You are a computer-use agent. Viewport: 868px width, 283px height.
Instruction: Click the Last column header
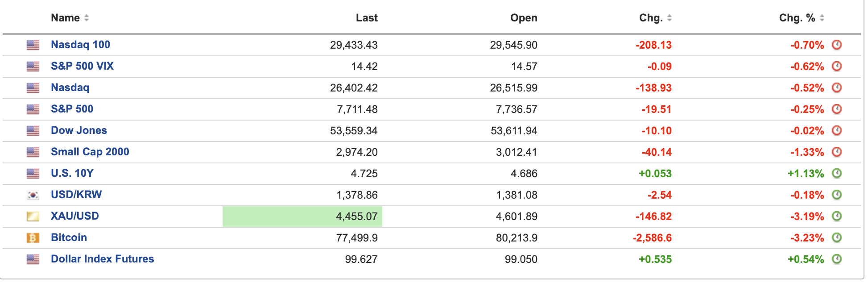click(x=367, y=18)
